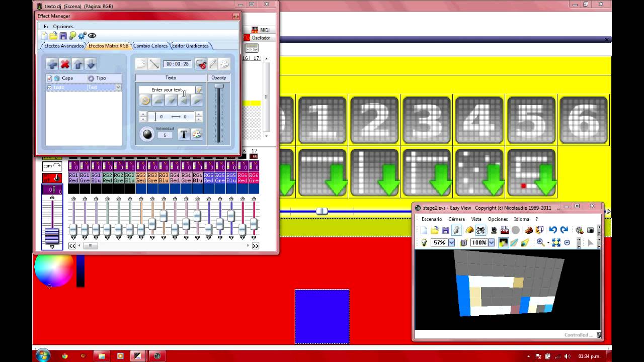Screen dimensions: 644x362
Task: Open the gear settings icon in Effect Manager
Action: click(x=82, y=36)
